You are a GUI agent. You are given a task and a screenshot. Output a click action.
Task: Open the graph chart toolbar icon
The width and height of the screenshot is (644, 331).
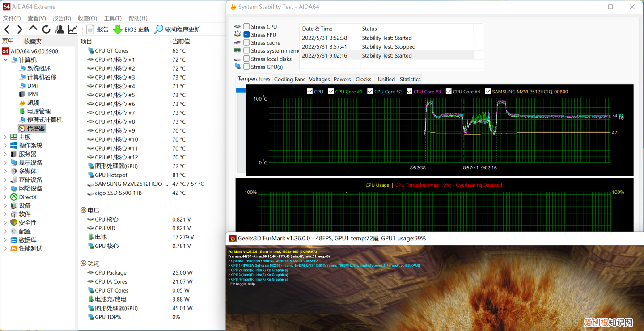pos(72,29)
